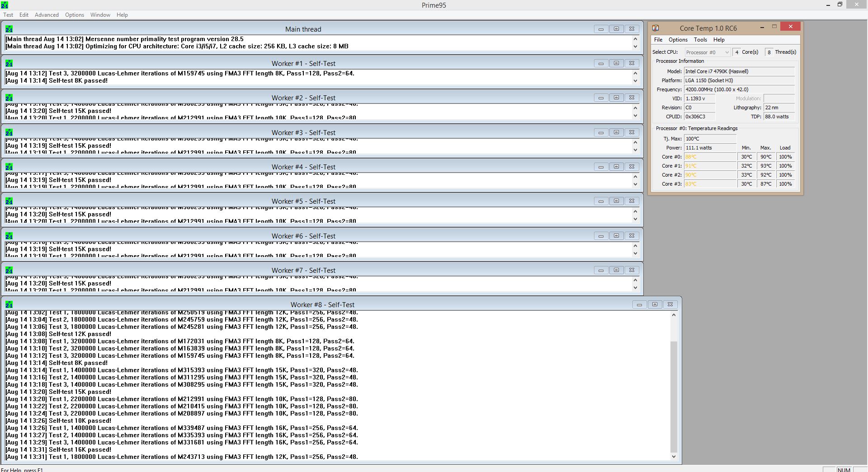This screenshot has width=868, height=472.
Task: Select the Worker #6 - Self-Test title bar
Action: tap(303, 236)
